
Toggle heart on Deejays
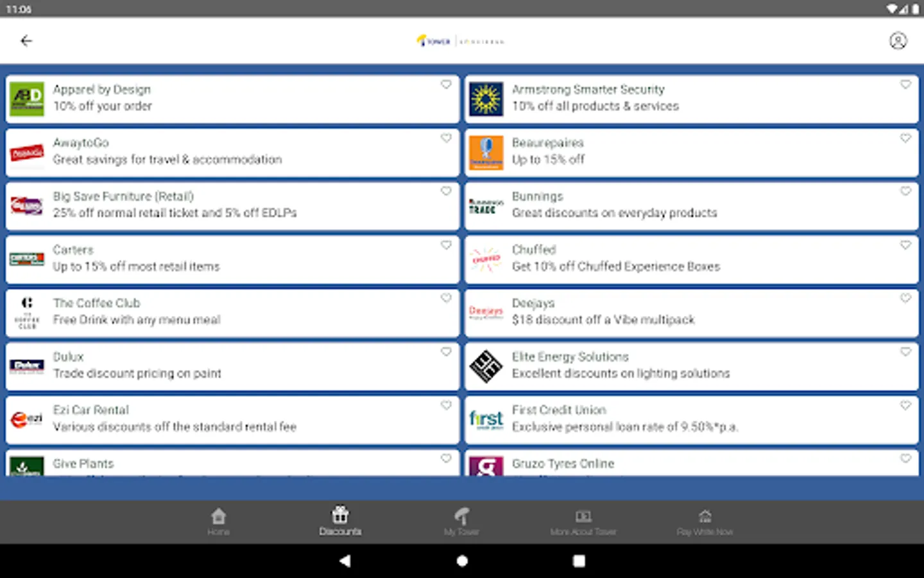click(x=905, y=299)
